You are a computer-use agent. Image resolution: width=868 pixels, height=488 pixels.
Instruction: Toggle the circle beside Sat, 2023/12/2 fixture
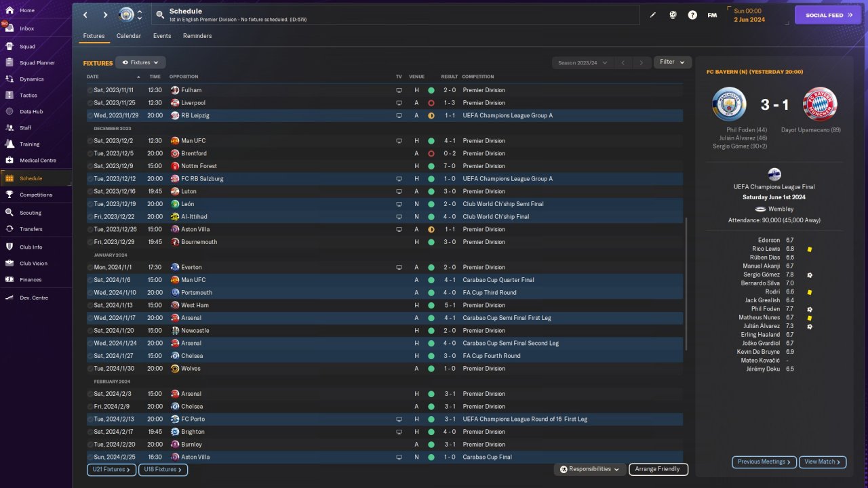click(x=90, y=141)
